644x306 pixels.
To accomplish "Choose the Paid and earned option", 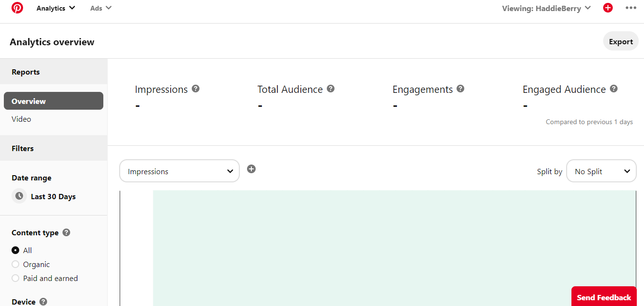I will [x=15, y=278].
